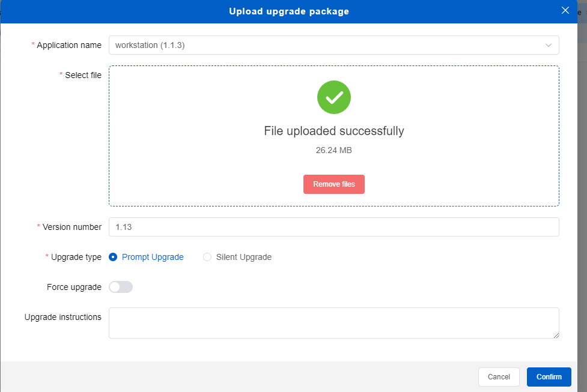
Task: Click the Upload upgrade package title bar
Action: (288, 11)
